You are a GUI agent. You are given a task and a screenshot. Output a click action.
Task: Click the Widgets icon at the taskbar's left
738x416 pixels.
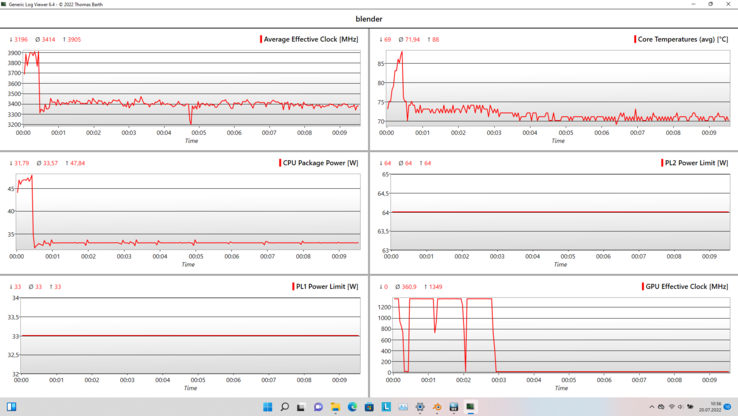(x=12, y=407)
